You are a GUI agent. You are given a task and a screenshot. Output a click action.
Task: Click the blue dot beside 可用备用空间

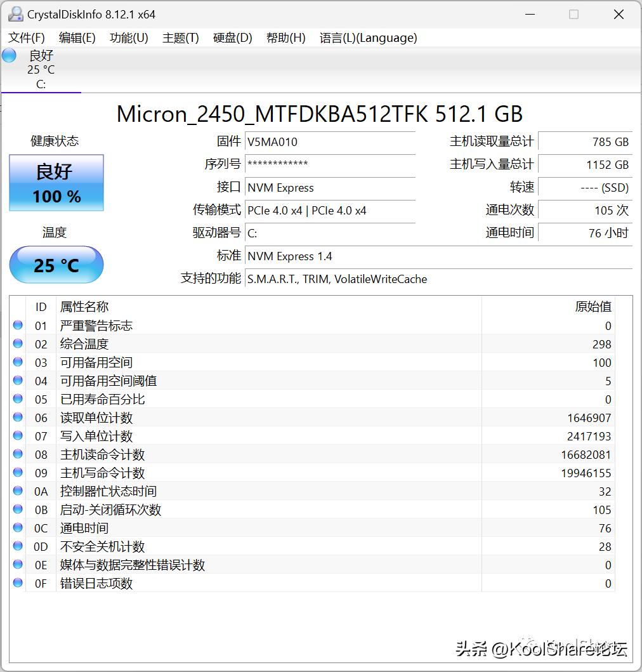(17, 362)
